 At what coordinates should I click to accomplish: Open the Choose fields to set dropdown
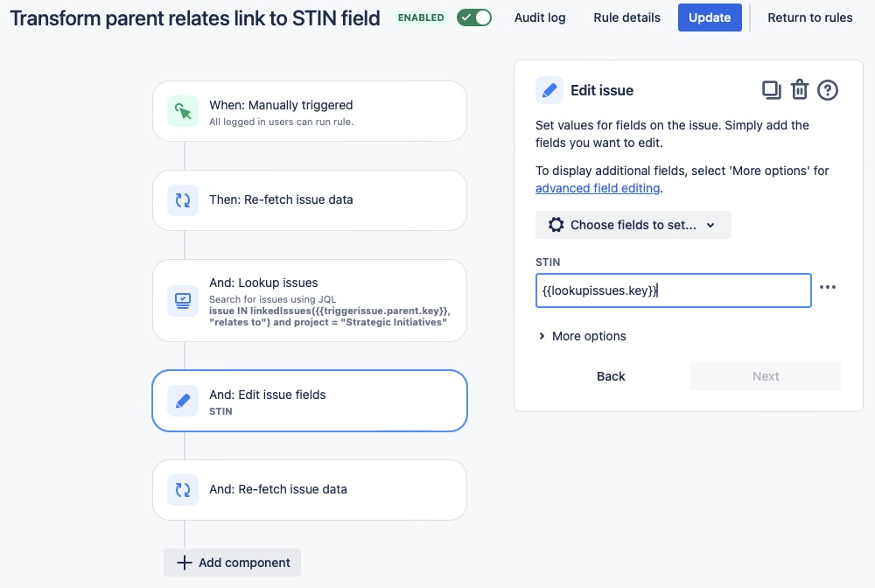click(x=633, y=225)
